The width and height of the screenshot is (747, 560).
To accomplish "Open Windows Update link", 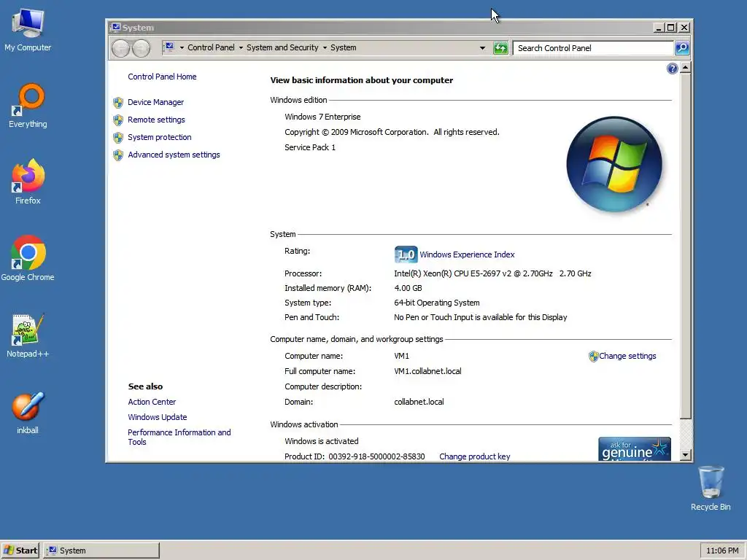I will click(x=158, y=417).
